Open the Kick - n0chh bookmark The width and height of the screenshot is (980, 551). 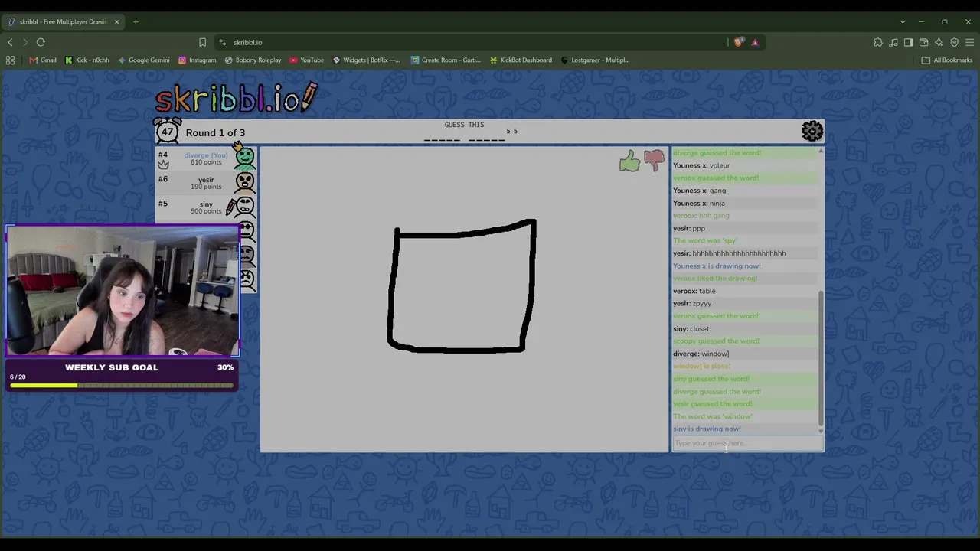tap(87, 60)
